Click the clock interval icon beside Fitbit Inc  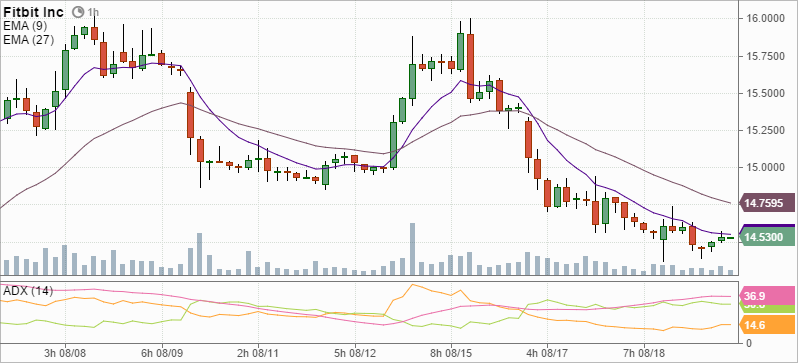click(77, 11)
